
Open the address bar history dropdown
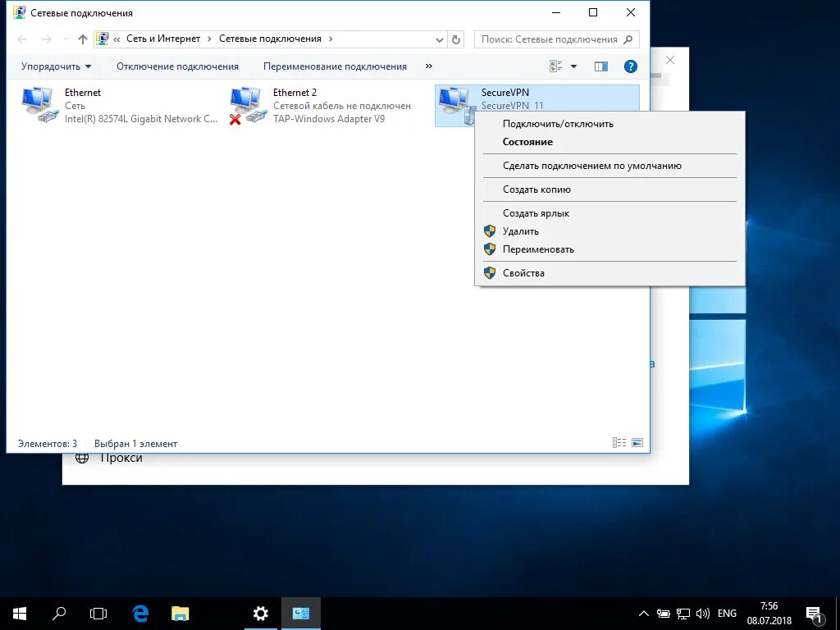[x=439, y=39]
